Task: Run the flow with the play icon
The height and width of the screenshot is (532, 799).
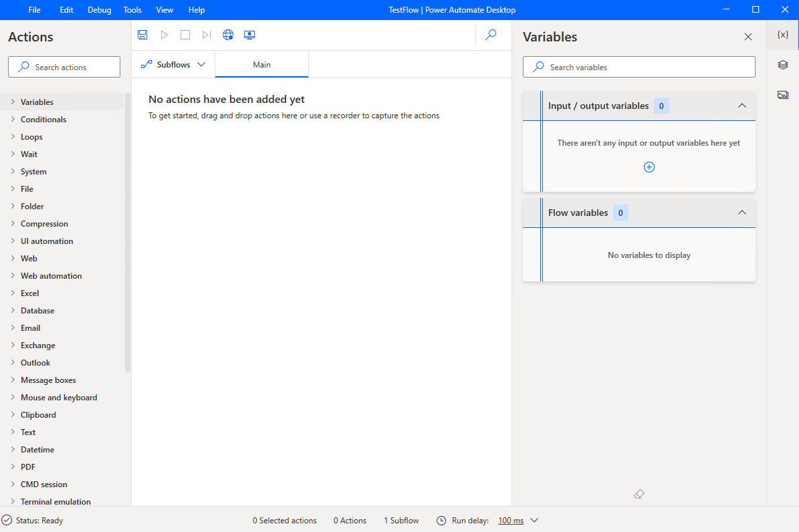Action: coord(164,35)
